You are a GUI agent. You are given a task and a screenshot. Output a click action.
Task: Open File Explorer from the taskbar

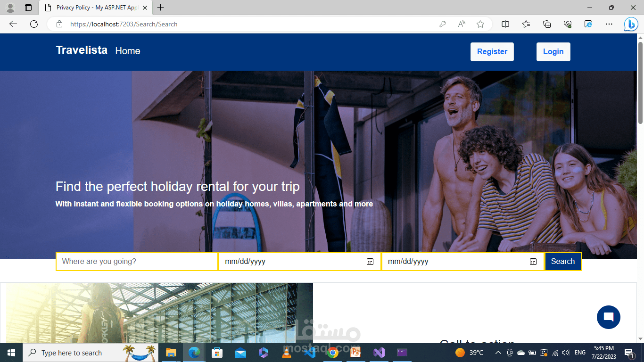pos(171,353)
